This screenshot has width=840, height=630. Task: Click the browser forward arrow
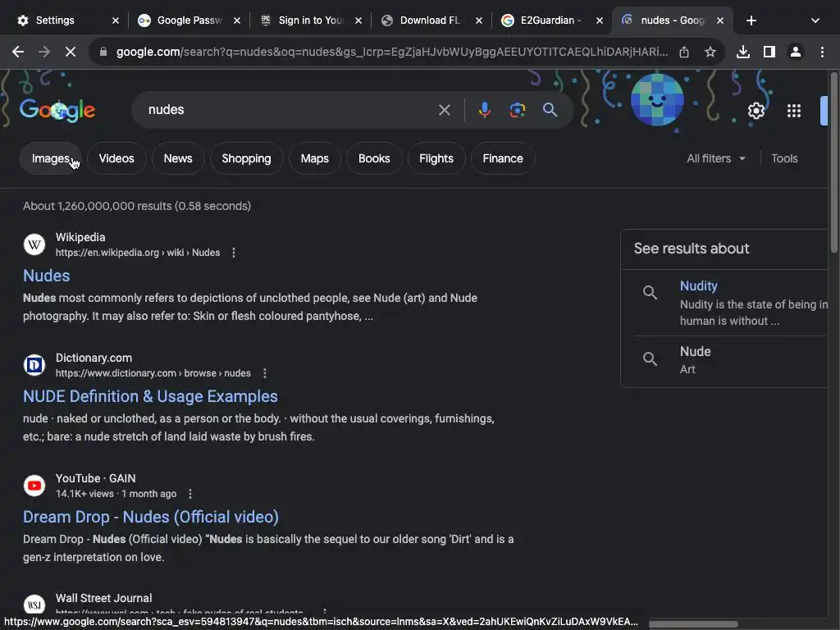click(44, 52)
